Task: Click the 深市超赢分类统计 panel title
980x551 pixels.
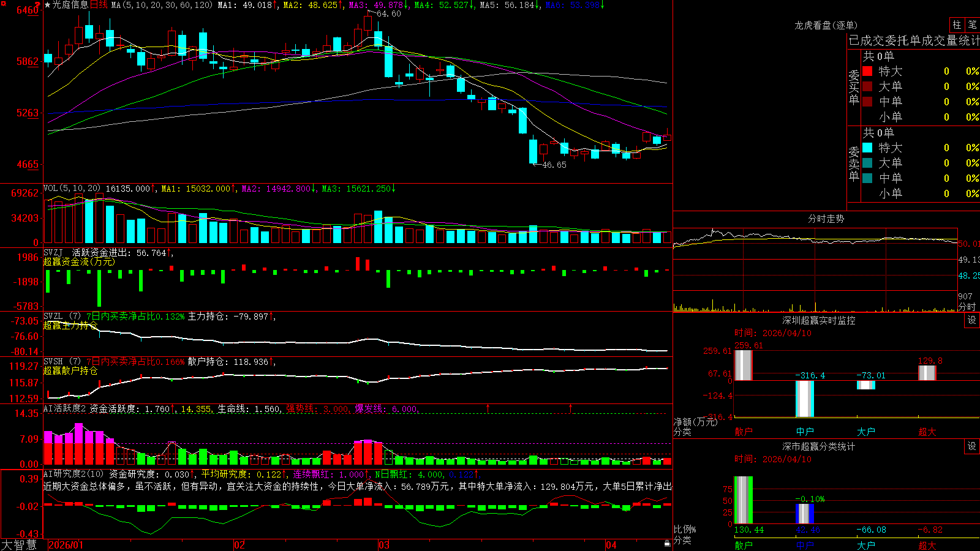Action: (819, 446)
